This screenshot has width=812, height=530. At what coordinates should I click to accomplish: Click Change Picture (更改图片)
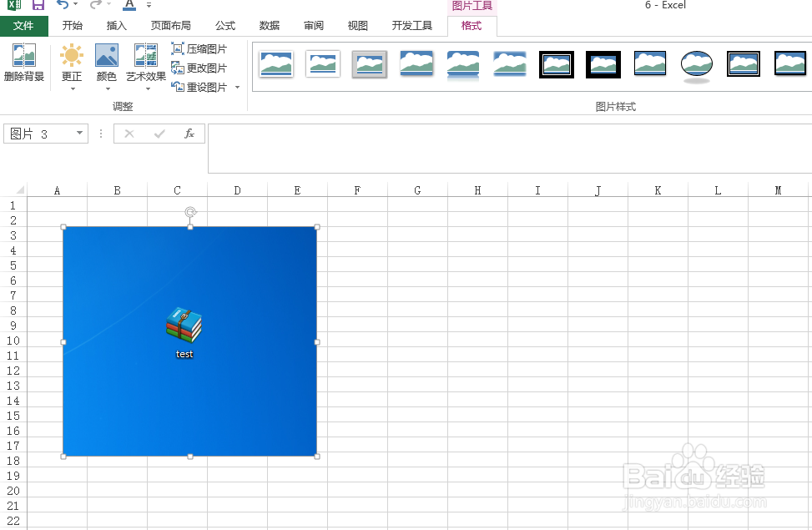(199, 68)
